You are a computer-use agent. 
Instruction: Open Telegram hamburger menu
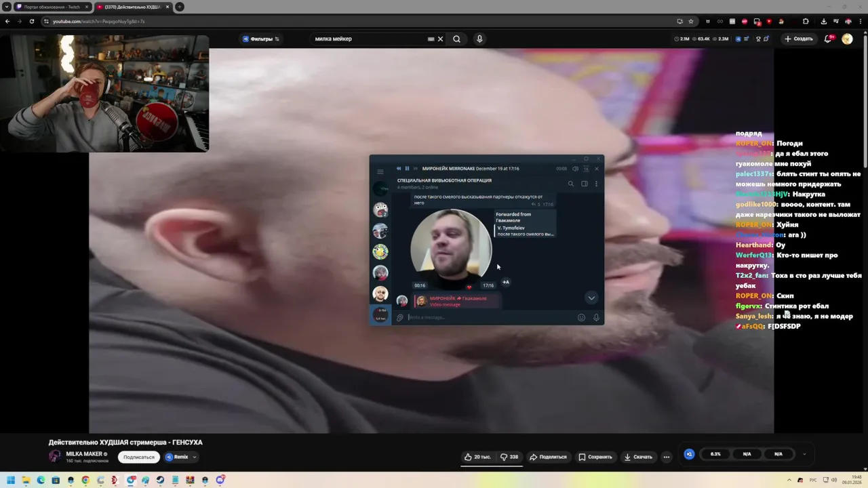(380, 171)
